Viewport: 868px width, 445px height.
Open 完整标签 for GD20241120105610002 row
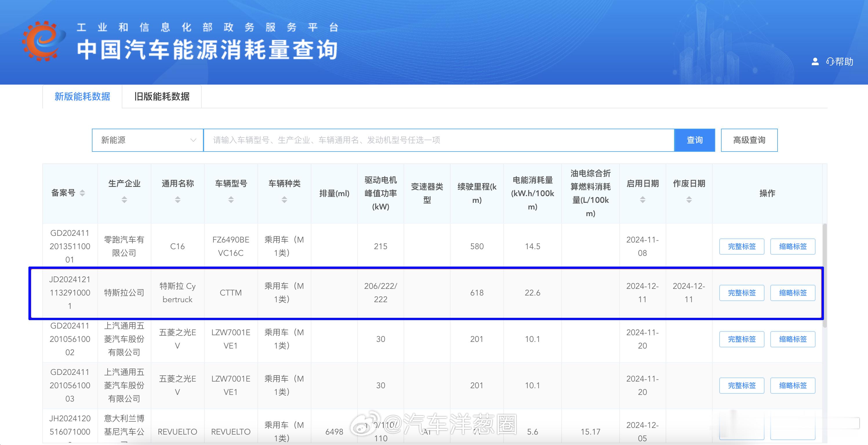pyautogui.click(x=742, y=339)
